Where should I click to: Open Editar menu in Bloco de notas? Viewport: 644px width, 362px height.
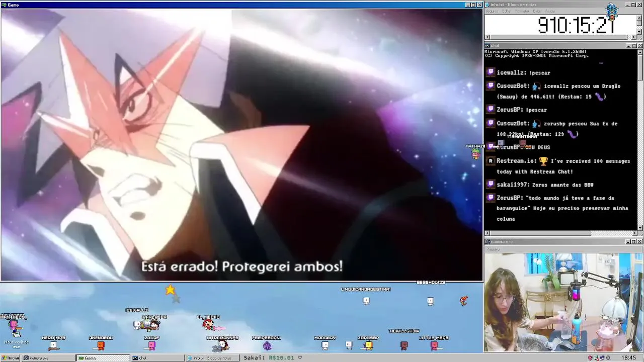click(x=507, y=11)
